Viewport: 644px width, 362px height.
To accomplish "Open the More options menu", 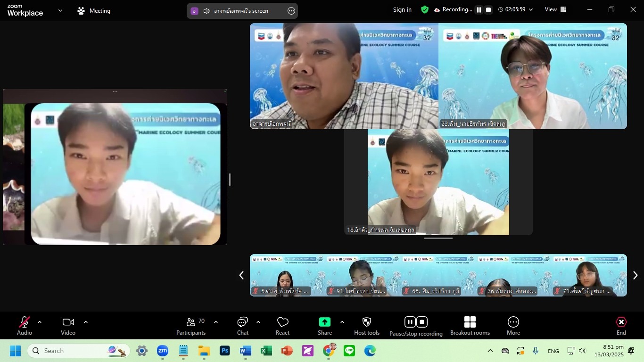I will [513, 326].
